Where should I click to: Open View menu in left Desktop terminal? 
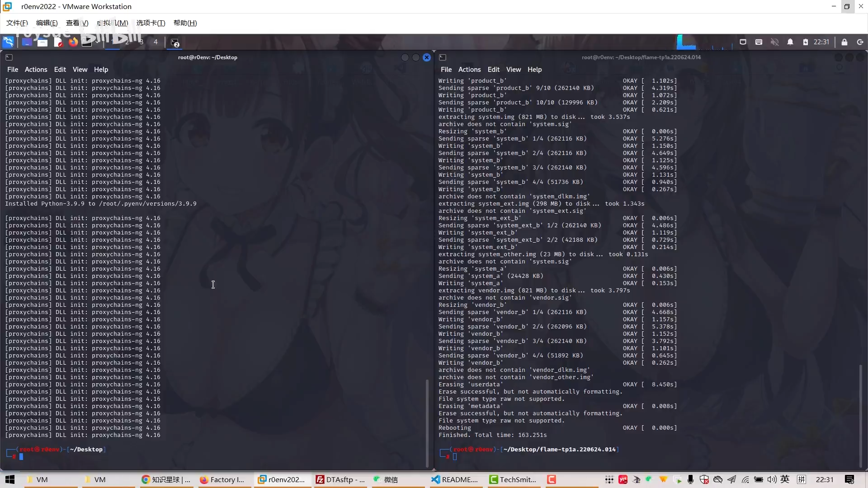80,70
